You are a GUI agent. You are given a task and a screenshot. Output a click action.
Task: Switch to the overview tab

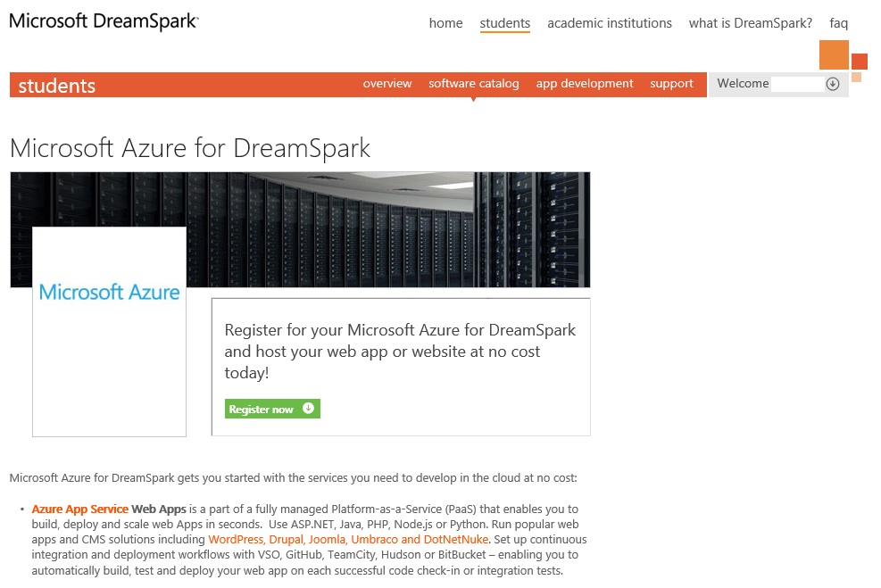point(387,83)
